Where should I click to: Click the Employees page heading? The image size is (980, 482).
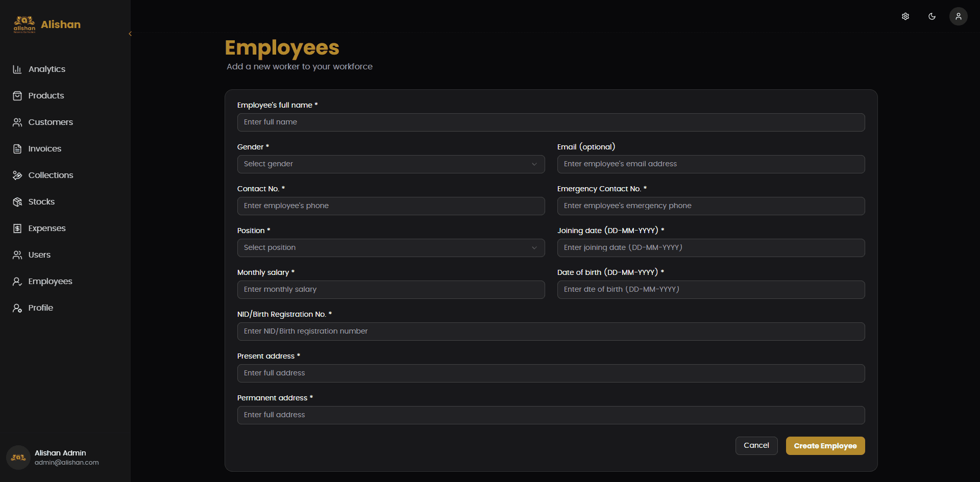click(282, 48)
